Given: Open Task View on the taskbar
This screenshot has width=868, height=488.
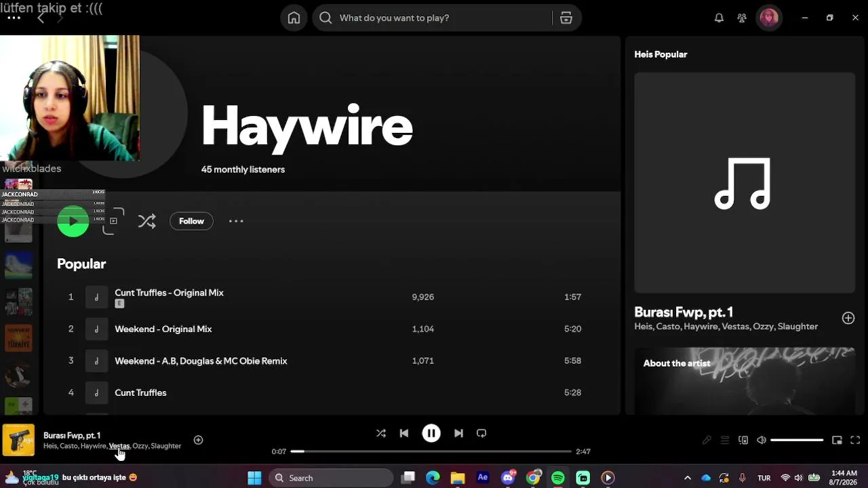Looking at the screenshot, I should tap(408, 478).
